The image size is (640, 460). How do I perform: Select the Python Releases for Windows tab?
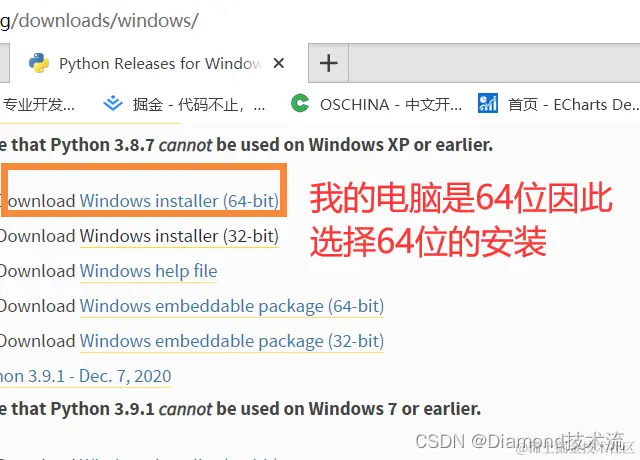(160, 64)
